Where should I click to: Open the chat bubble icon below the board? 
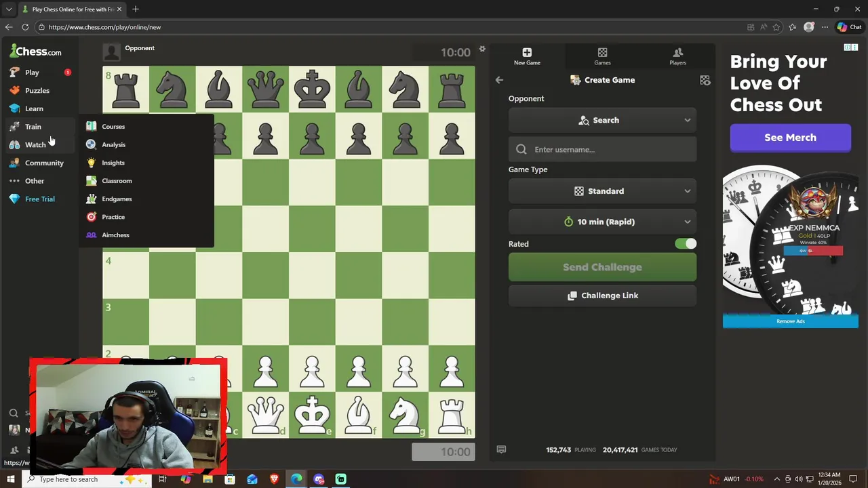[501, 449]
